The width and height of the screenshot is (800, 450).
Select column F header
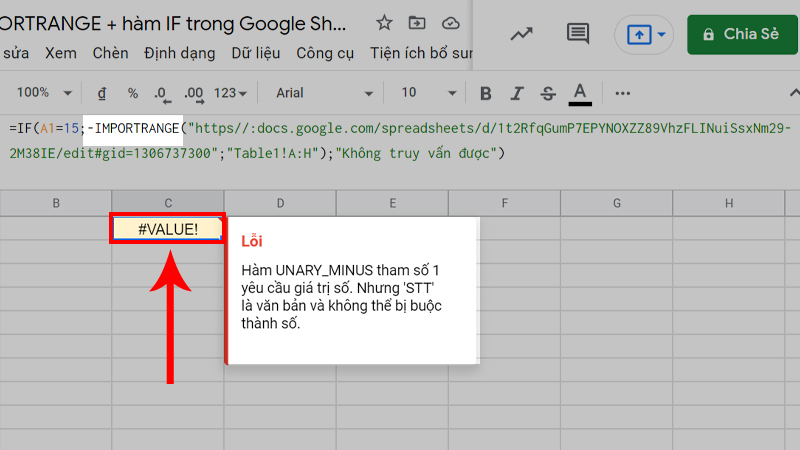point(505,203)
